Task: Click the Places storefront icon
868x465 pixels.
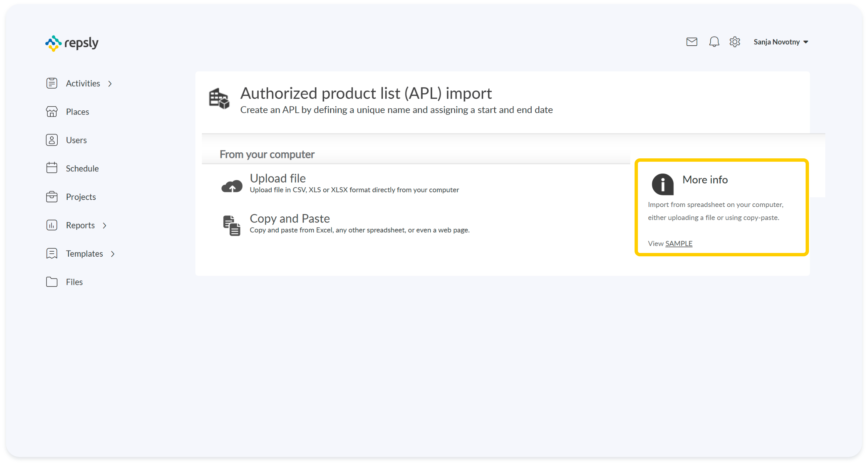Action: (52, 111)
